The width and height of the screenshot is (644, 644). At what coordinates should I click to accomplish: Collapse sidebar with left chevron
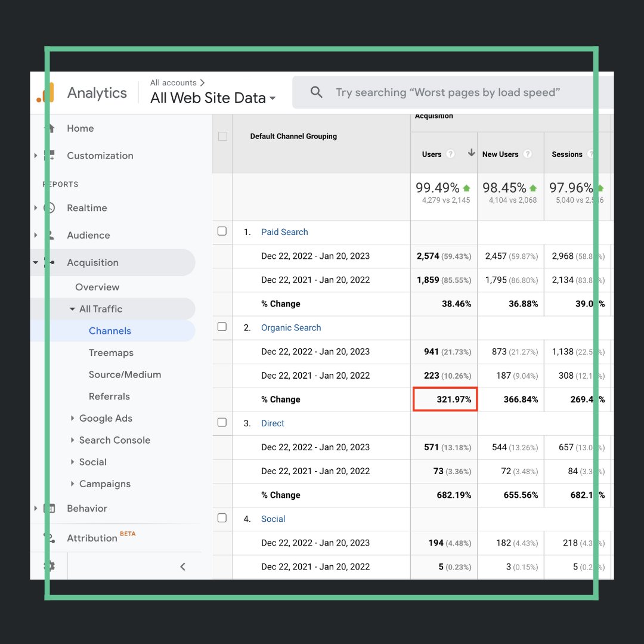(x=183, y=567)
